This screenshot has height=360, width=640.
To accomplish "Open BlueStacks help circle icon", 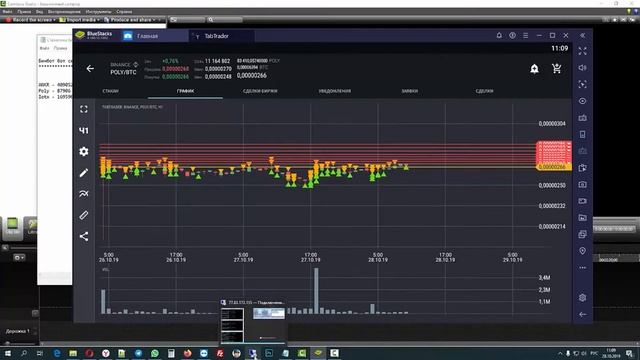I will pos(512,36).
